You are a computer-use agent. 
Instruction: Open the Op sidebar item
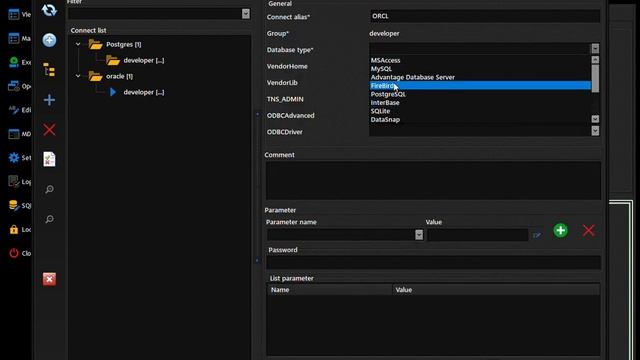[x=19, y=86]
